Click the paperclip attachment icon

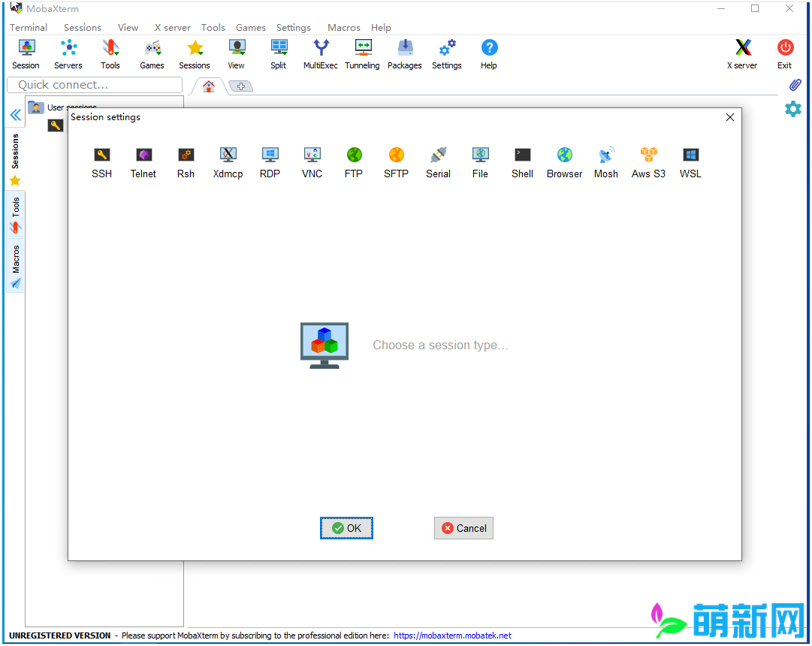pos(795,85)
